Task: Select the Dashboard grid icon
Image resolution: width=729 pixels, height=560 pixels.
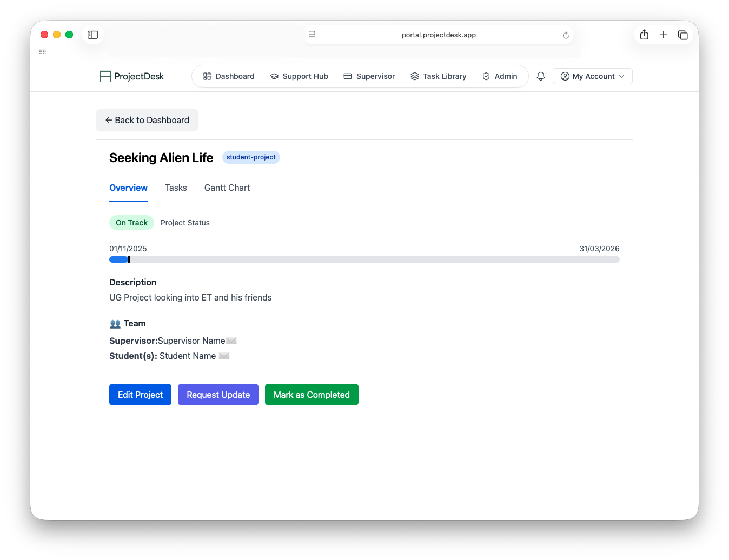Action: coord(208,76)
